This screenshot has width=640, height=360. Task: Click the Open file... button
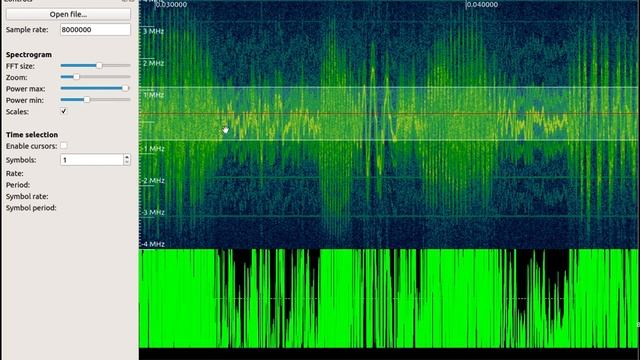pos(68,14)
